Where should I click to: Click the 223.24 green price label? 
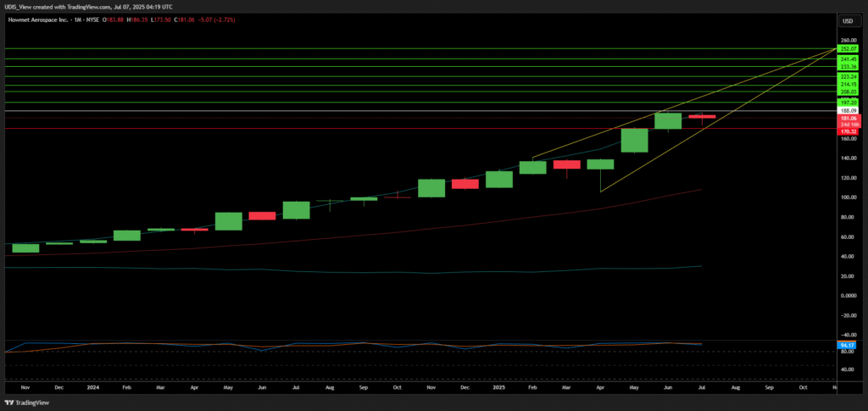[x=848, y=76]
